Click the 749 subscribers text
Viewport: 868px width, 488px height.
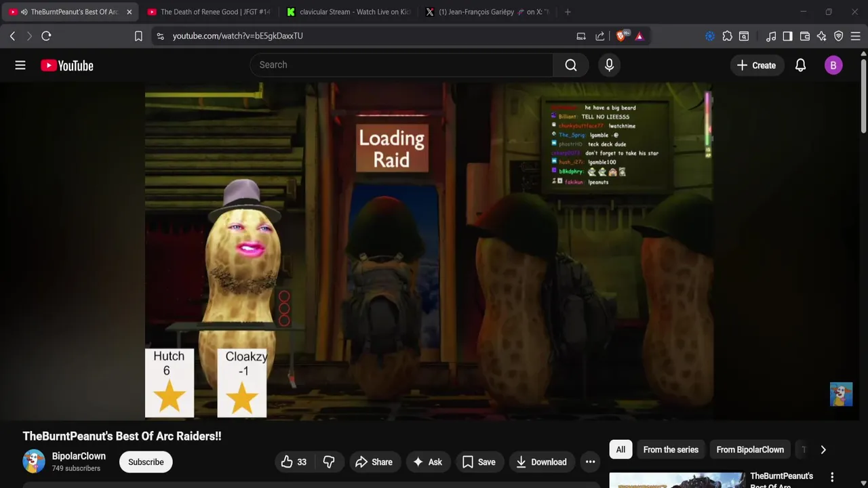pos(76,468)
